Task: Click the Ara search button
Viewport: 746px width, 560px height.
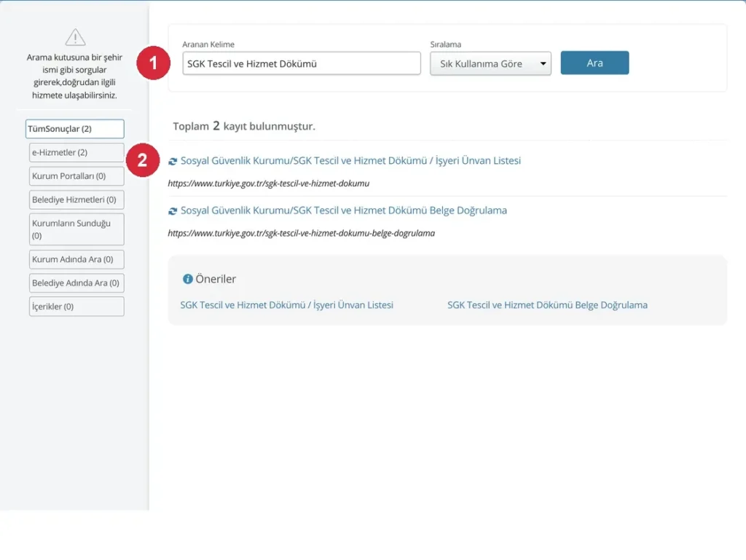Action: [x=594, y=63]
